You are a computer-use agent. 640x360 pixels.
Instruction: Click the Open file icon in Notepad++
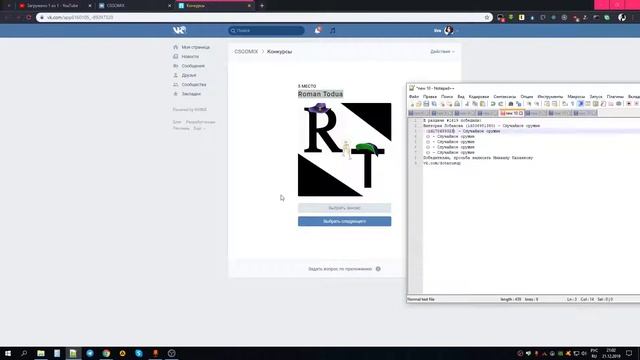point(418,104)
